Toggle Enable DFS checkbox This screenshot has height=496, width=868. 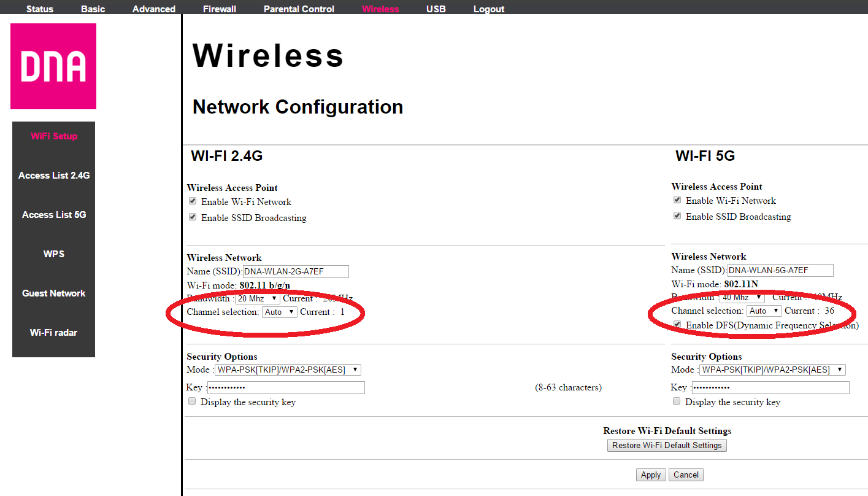(677, 325)
